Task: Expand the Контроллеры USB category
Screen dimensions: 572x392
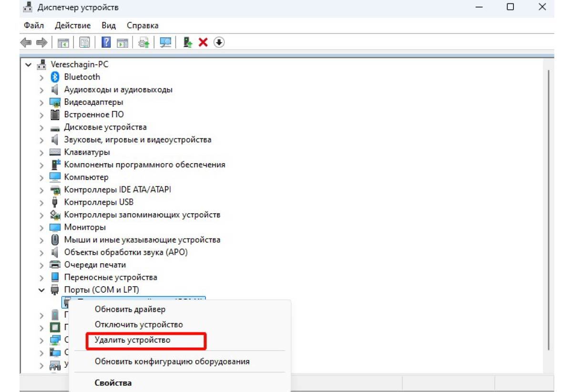Action: pyautogui.click(x=42, y=202)
